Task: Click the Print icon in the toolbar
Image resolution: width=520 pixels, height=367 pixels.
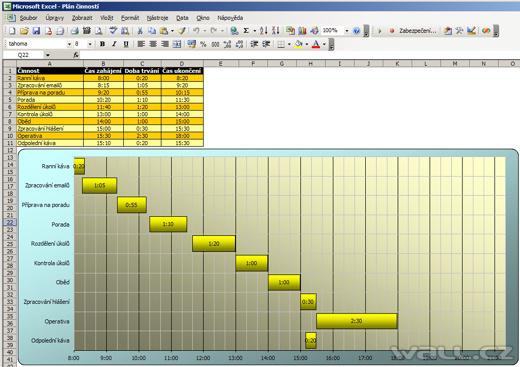Action: pyautogui.click(x=75, y=31)
